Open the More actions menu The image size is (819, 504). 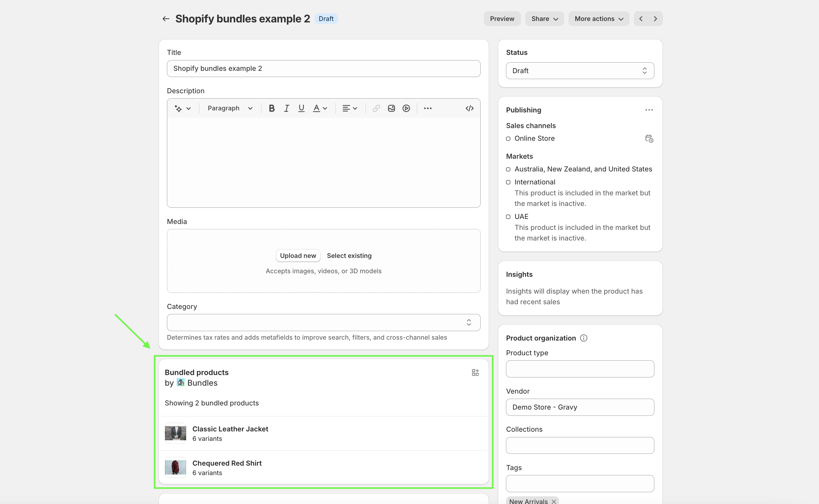[x=599, y=19]
